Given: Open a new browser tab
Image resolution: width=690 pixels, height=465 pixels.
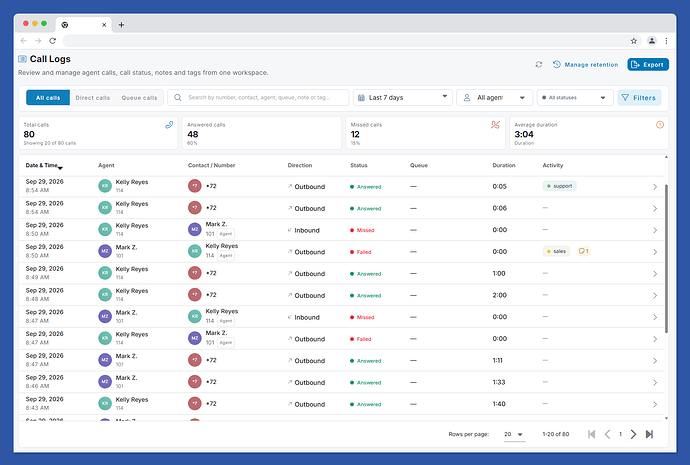Looking at the screenshot, I should (121, 25).
